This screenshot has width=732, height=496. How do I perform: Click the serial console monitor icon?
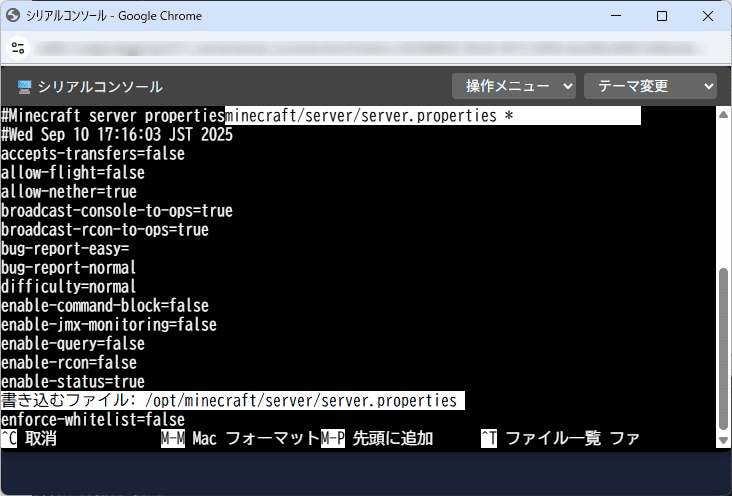pyautogui.click(x=25, y=87)
